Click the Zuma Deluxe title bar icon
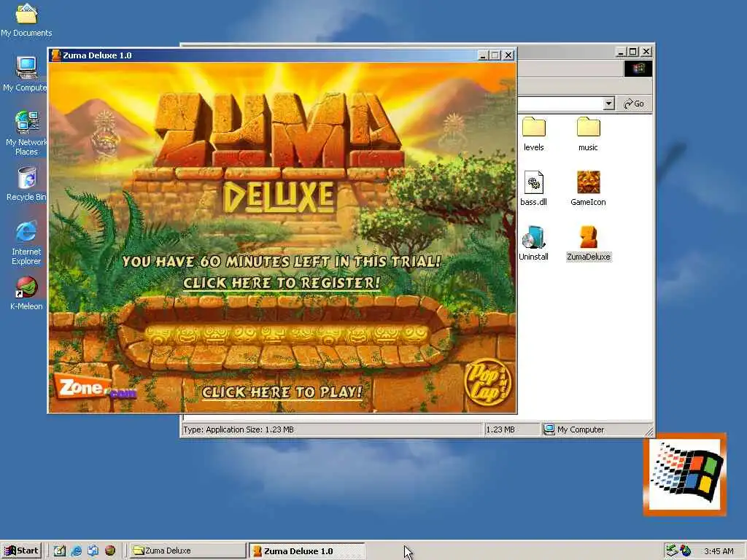Screen dimensions: 747x560 tap(55, 55)
